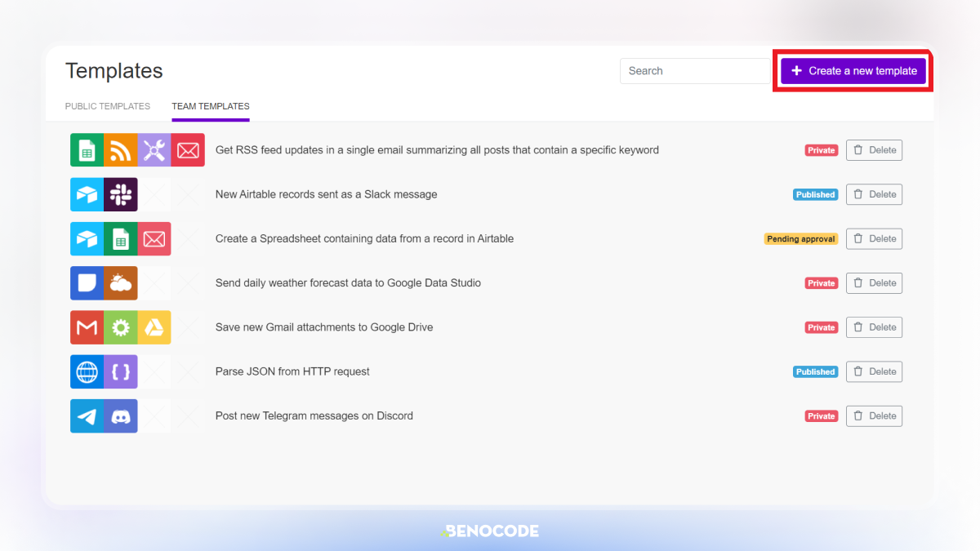Switch to the Public Templates tab
Image resolution: width=980 pixels, height=551 pixels.
click(108, 106)
